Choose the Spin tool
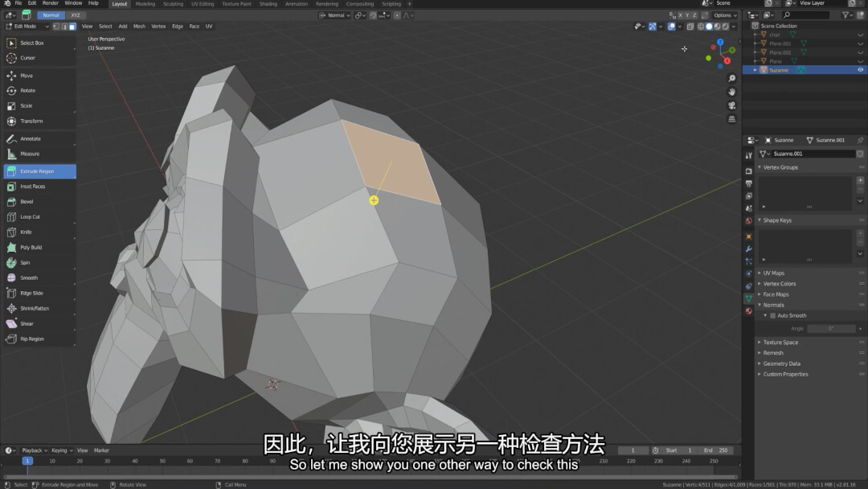This screenshot has height=489, width=868. tap(39, 262)
